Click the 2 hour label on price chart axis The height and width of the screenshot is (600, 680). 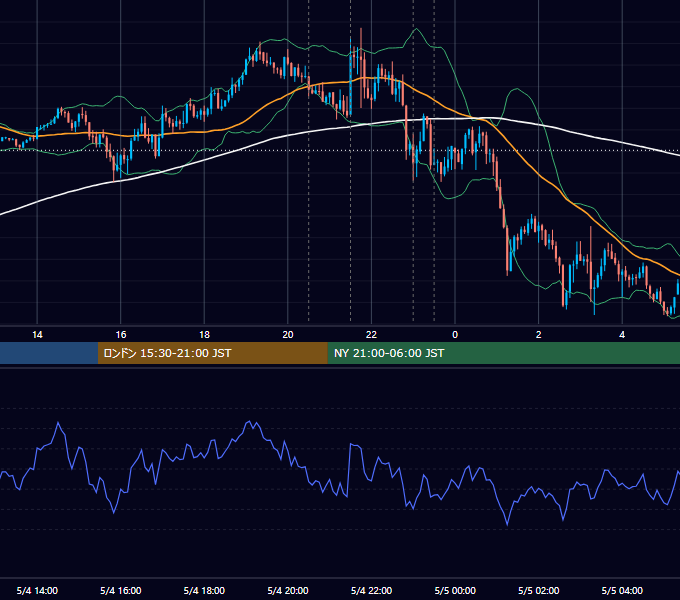(539, 335)
